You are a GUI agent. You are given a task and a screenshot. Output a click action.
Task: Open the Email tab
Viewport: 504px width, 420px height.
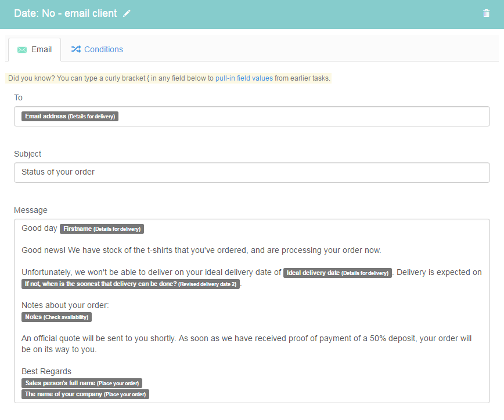34,49
